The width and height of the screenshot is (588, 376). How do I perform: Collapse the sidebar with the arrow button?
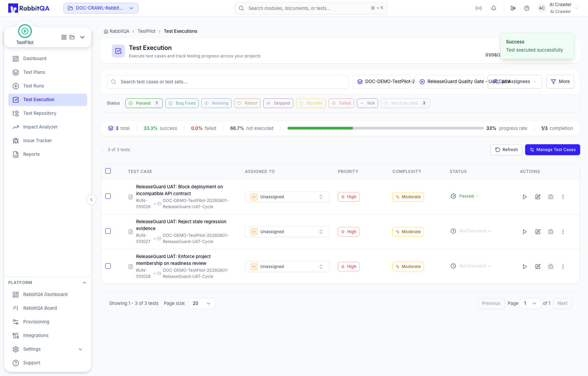(x=91, y=200)
